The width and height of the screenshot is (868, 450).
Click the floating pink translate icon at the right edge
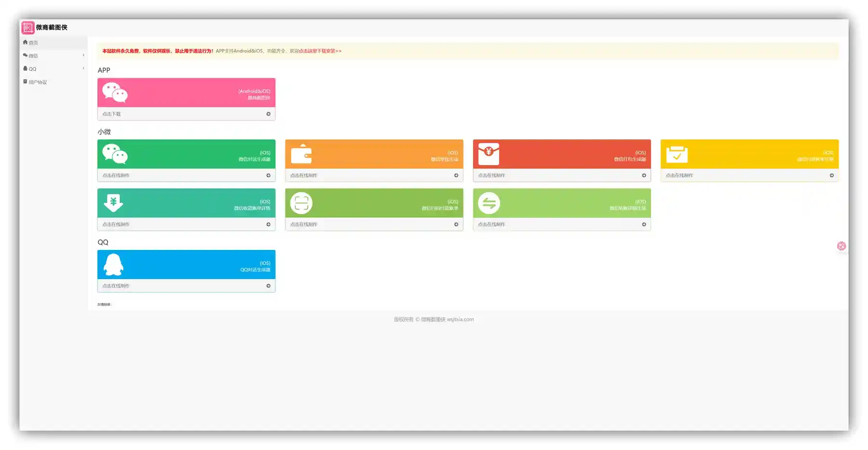841,246
